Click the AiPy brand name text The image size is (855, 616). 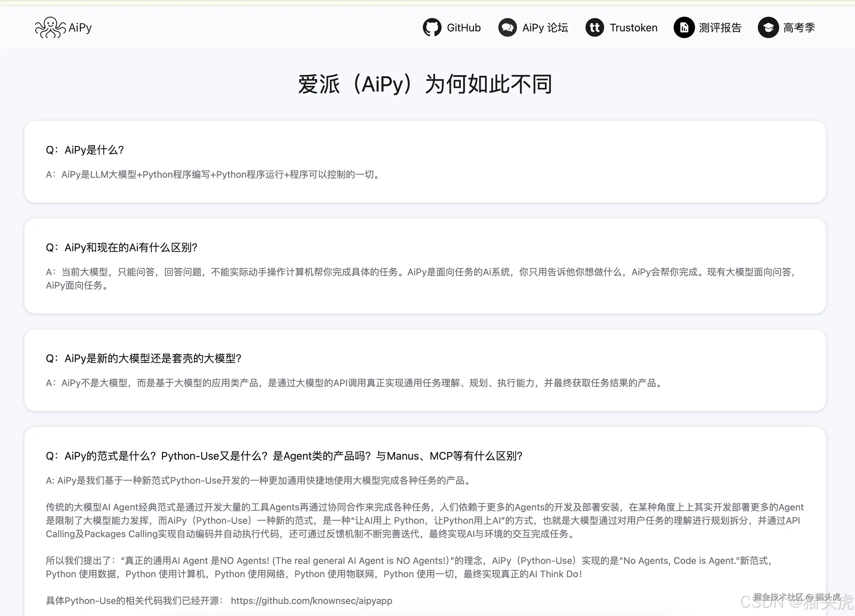80,27
